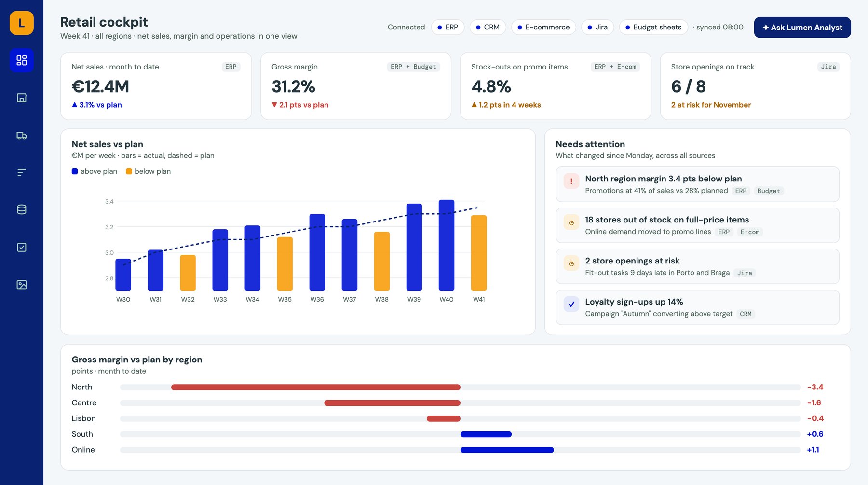Screen dimensions: 868x485
Task: Open the Loyalty sign-ups up 14% item
Action: 697,307
